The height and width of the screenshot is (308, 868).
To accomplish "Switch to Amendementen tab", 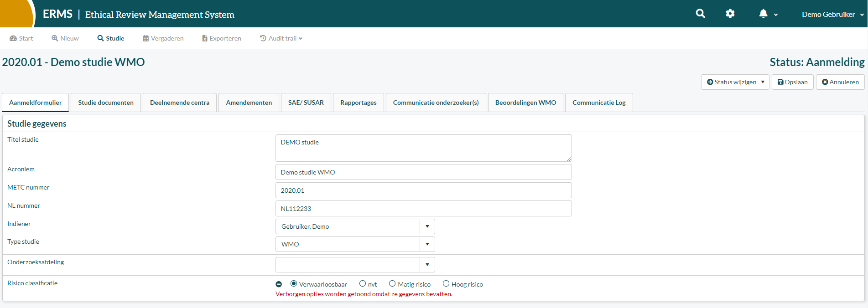I will [x=249, y=103].
